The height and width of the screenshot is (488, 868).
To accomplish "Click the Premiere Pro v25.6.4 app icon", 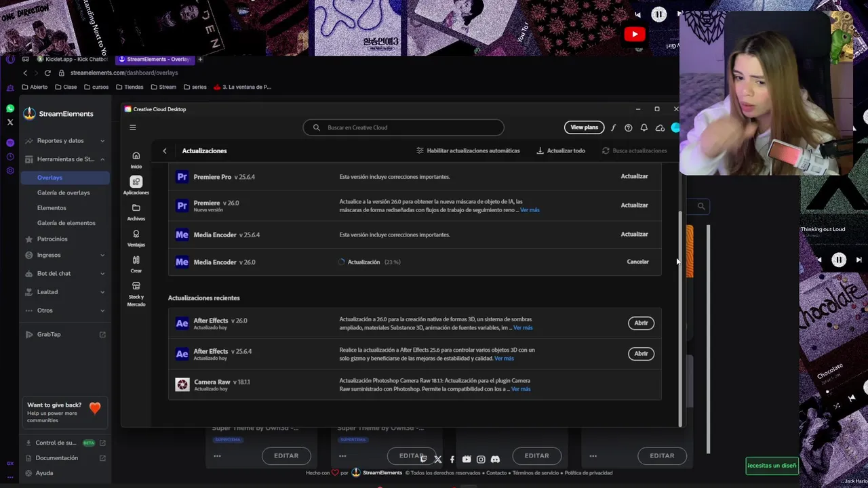I will 182,177.
